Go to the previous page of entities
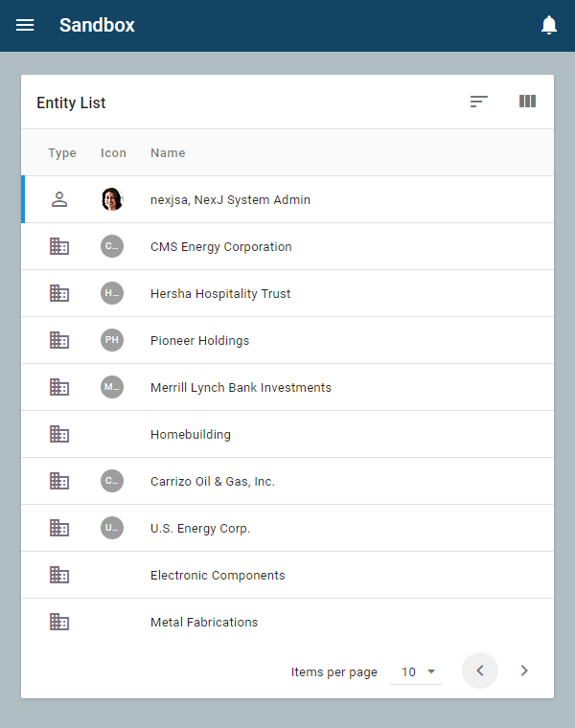Image resolution: width=575 pixels, height=728 pixels. tap(480, 671)
